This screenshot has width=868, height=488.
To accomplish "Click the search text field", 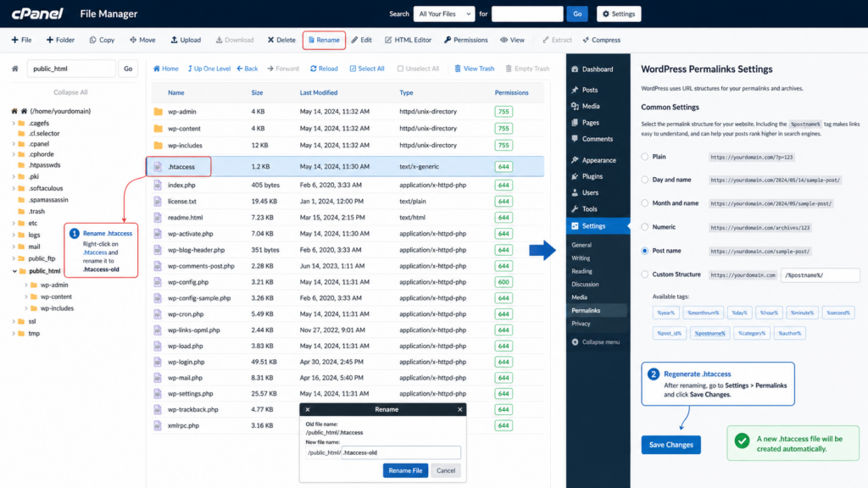I will [527, 14].
